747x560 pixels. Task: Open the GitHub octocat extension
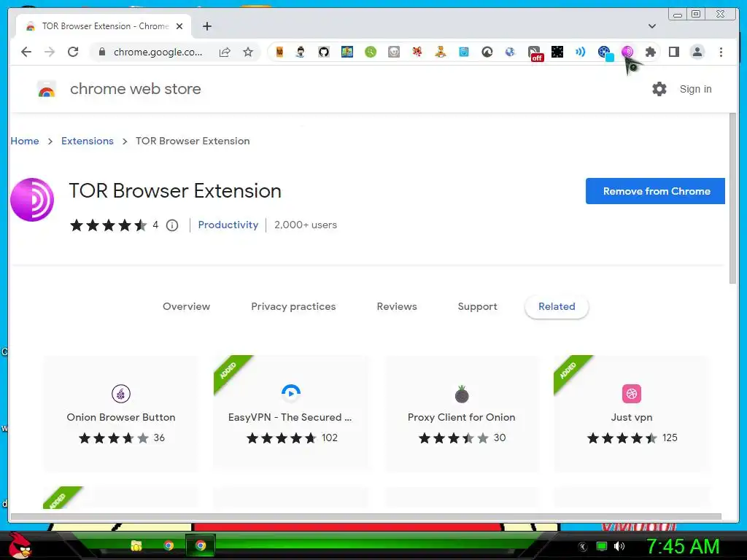(x=324, y=52)
